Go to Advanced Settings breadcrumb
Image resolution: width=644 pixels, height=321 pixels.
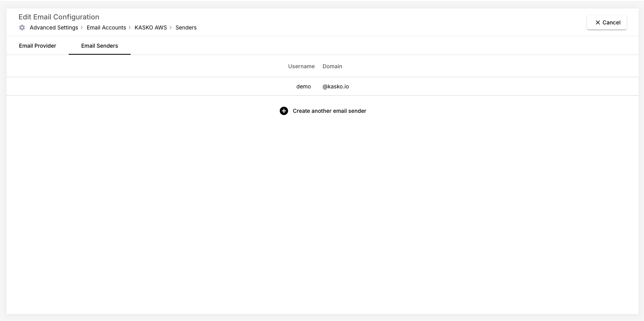click(54, 28)
